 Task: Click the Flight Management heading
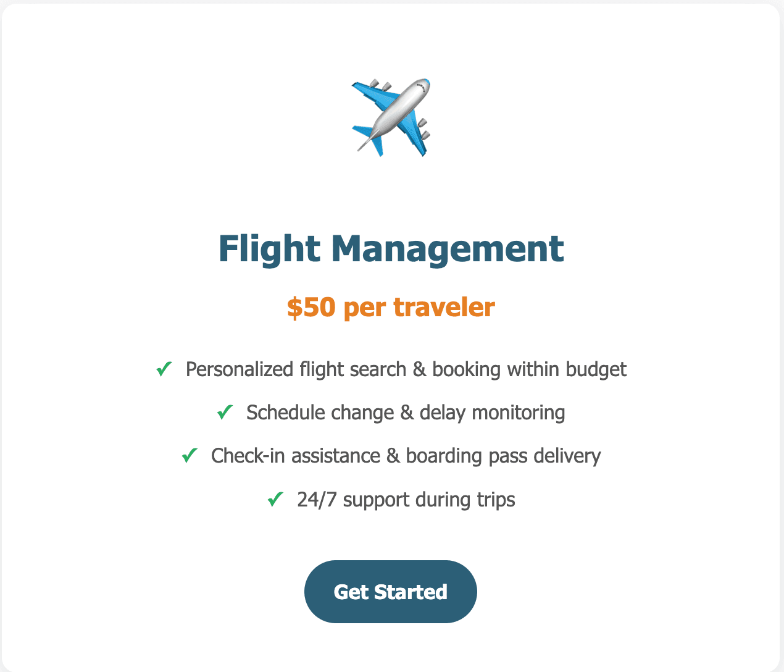pos(391,248)
